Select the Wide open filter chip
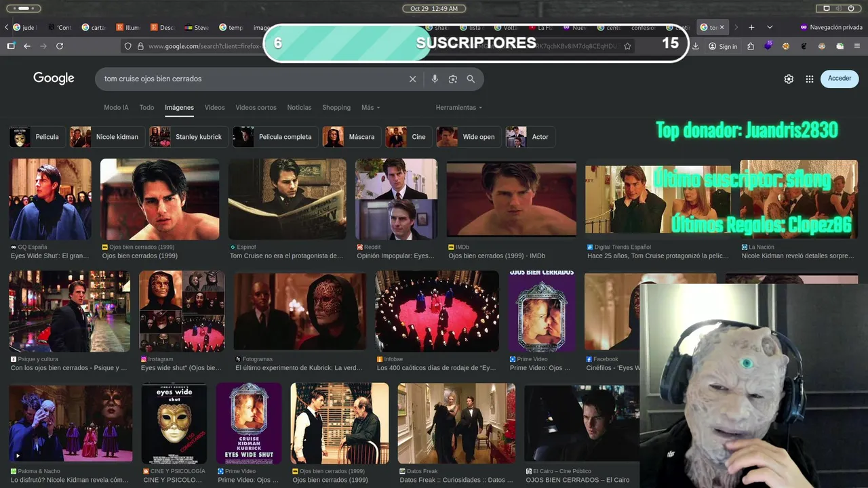 pos(469,137)
